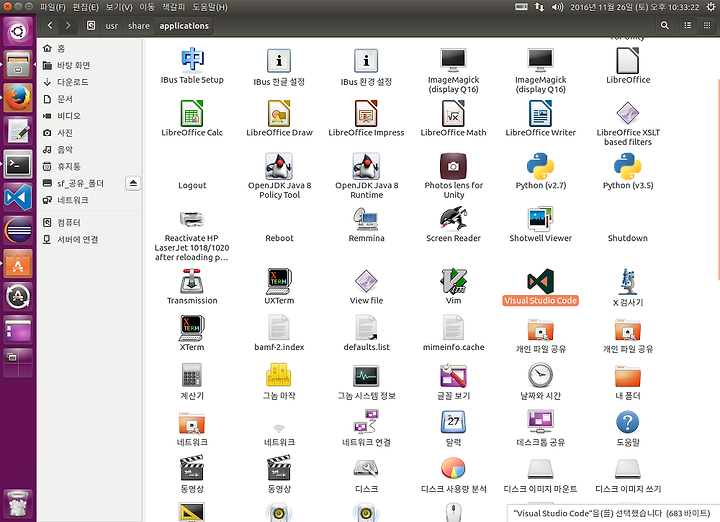Select LibreOffice XSLT based filters icon
The width and height of the screenshot is (720, 522).
[628, 113]
